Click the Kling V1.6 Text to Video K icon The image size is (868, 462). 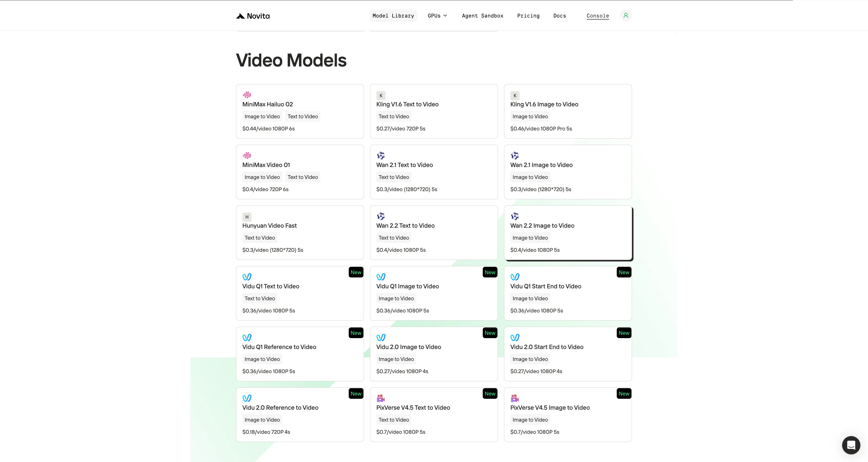point(381,95)
